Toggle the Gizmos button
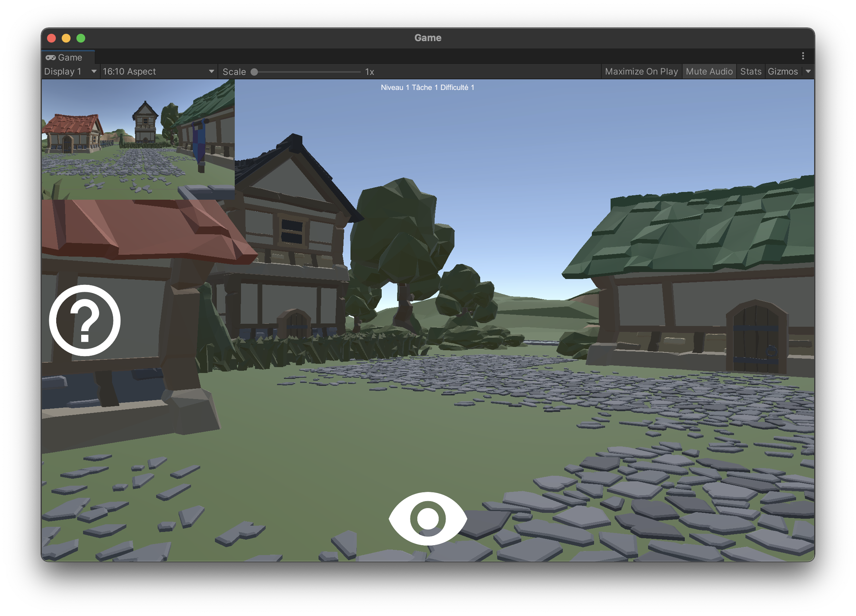The height and width of the screenshot is (616, 856). 783,71
